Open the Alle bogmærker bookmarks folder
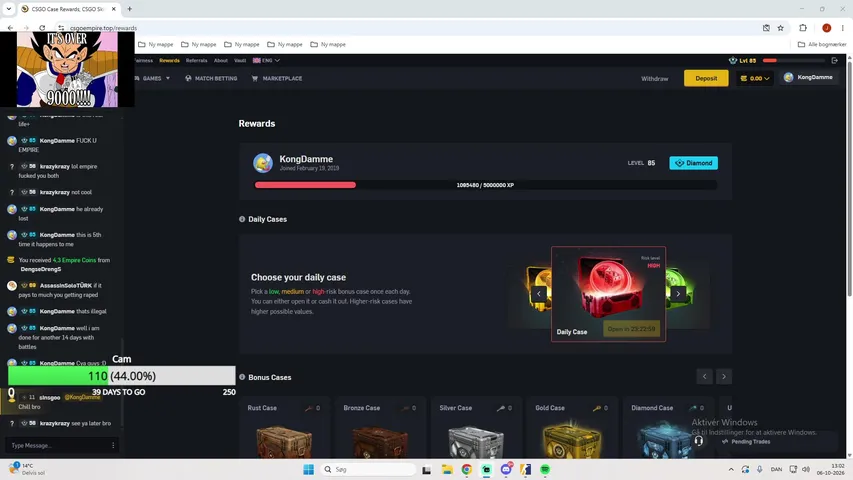The width and height of the screenshot is (853, 480). (x=821, y=44)
